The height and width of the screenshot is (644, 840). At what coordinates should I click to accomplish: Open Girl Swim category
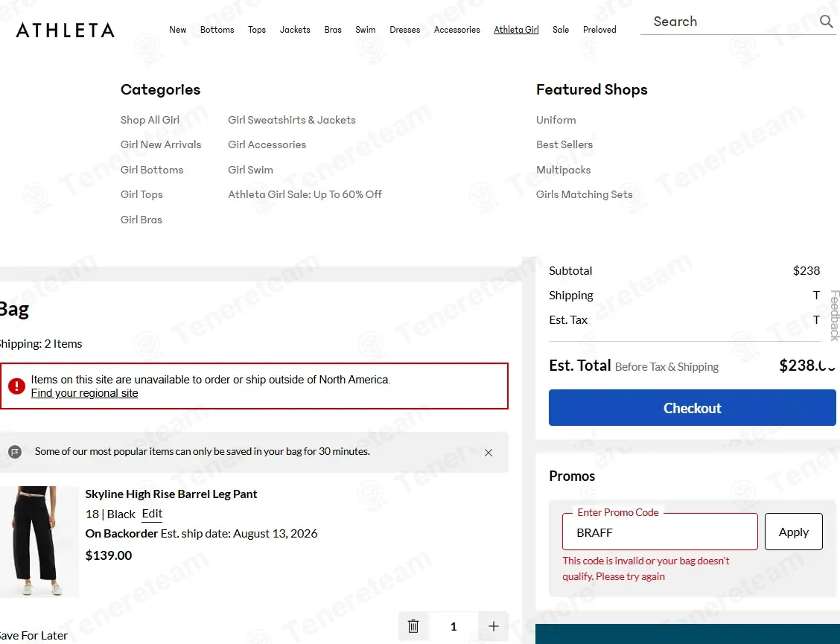point(250,170)
